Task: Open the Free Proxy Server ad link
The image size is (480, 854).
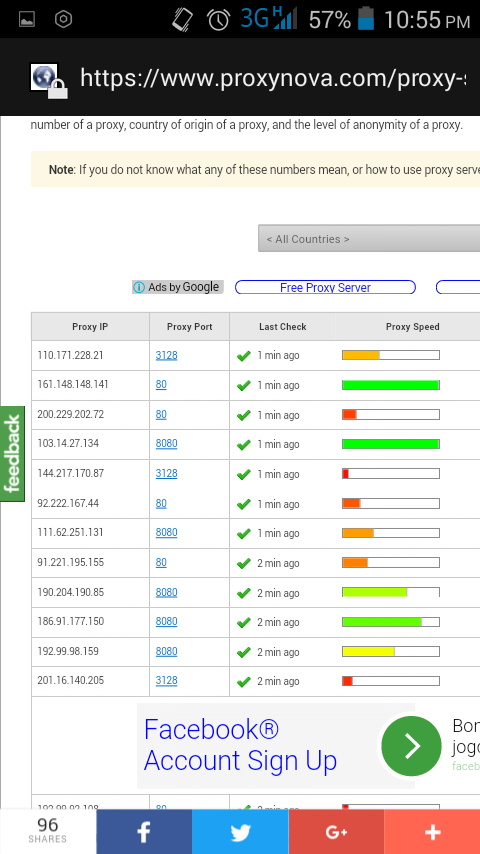Action: pyautogui.click(x=325, y=288)
